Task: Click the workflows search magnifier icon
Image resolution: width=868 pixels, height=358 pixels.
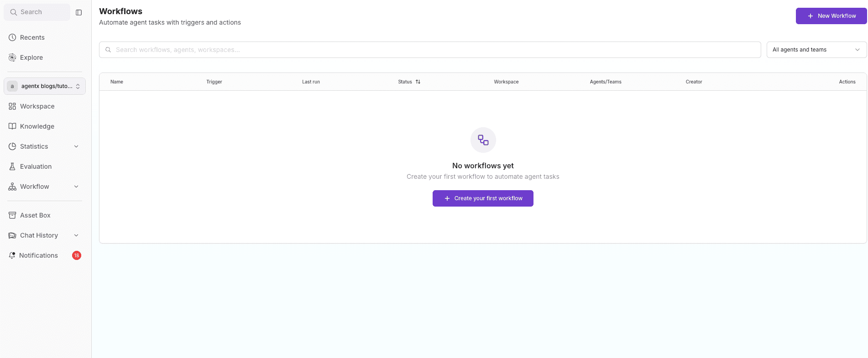Action: tap(108, 50)
